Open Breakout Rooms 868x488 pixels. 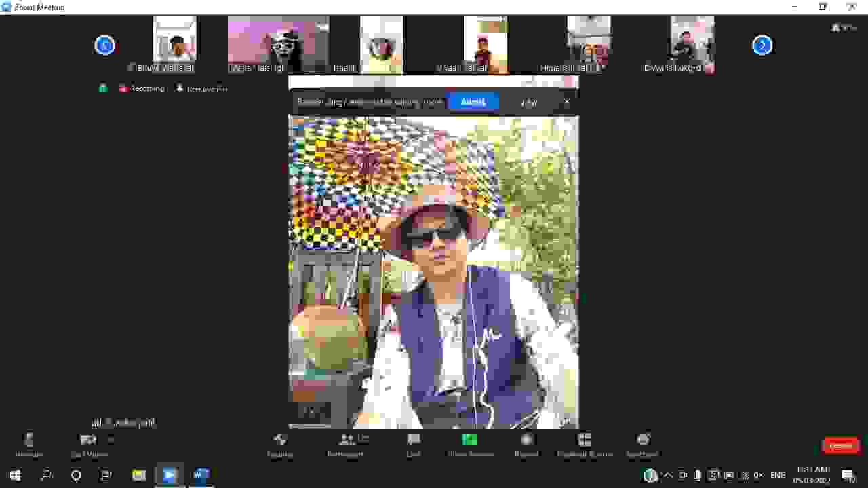[x=585, y=441]
